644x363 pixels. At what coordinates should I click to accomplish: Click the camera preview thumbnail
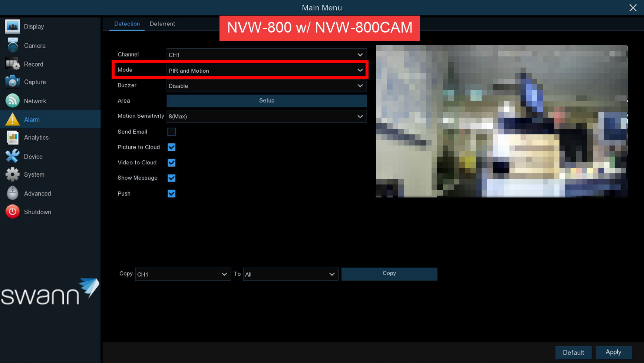501,121
